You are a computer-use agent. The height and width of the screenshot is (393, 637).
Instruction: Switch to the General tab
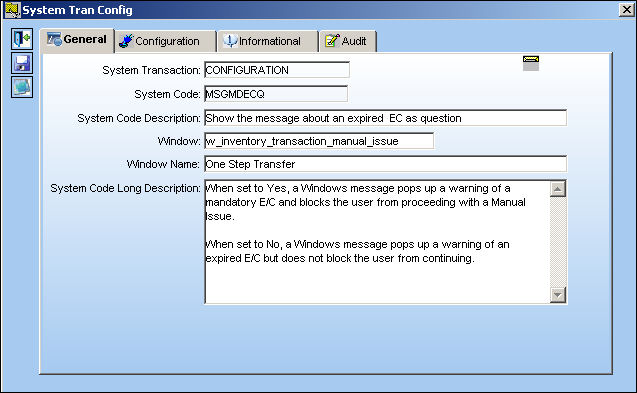point(77,40)
